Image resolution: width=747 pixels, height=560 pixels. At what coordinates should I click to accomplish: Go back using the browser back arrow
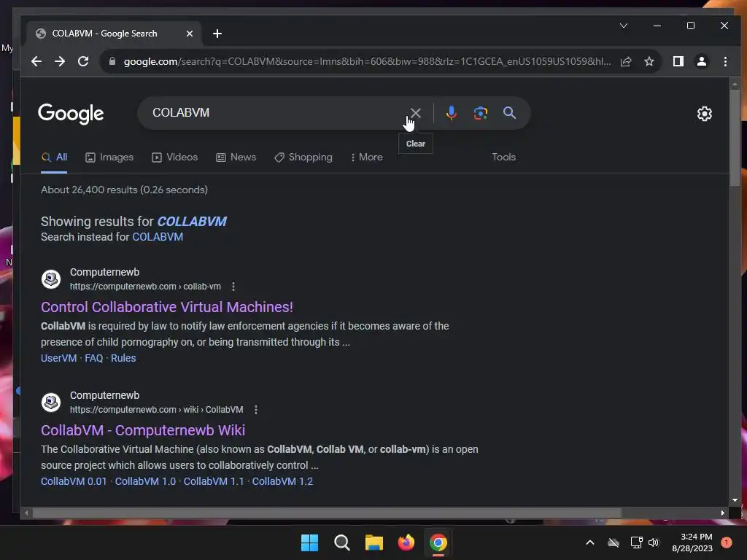click(x=36, y=61)
